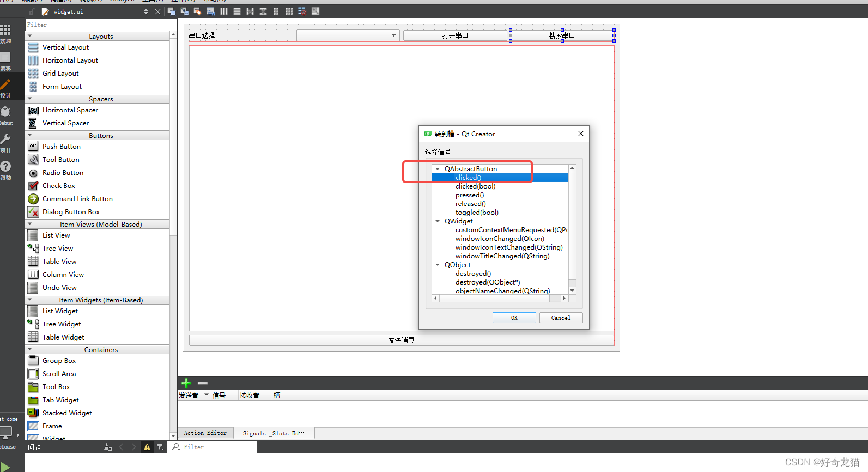868x472 pixels.
Task: Switch to Edit Buddies mode in the toolbar
Action: [x=197, y=11]
